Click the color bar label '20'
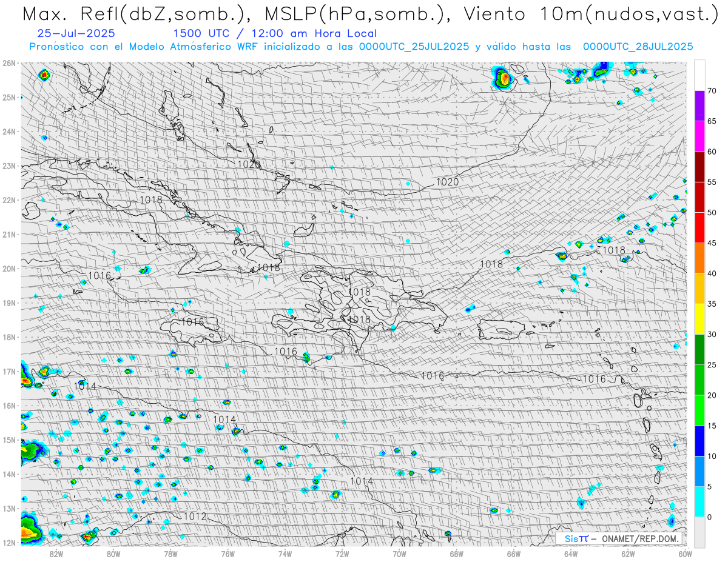The image size is (728, 562). 712,395
